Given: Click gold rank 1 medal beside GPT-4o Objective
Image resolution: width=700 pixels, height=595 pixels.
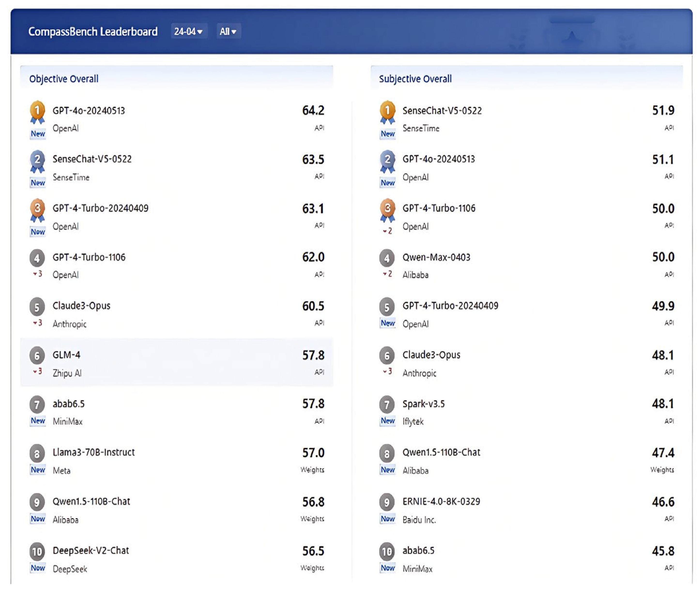Looking at the screenshot, I should click(x=38, y=111).
